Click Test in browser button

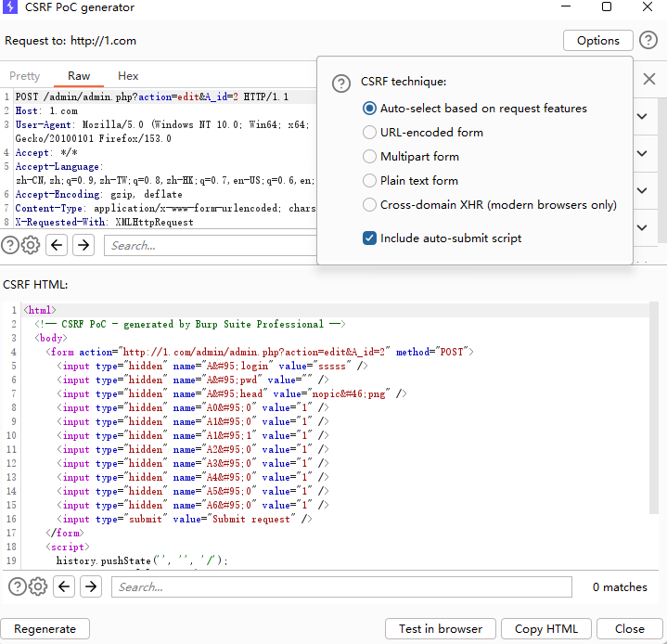pos(441,628)
